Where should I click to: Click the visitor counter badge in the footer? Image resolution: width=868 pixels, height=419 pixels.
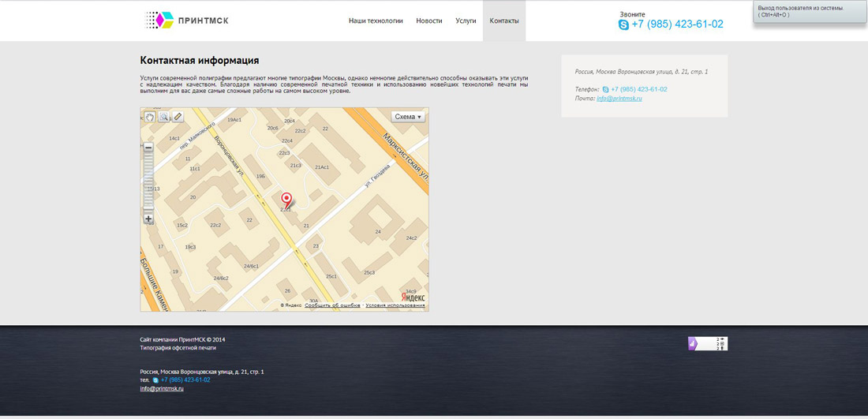pos(708,343)
